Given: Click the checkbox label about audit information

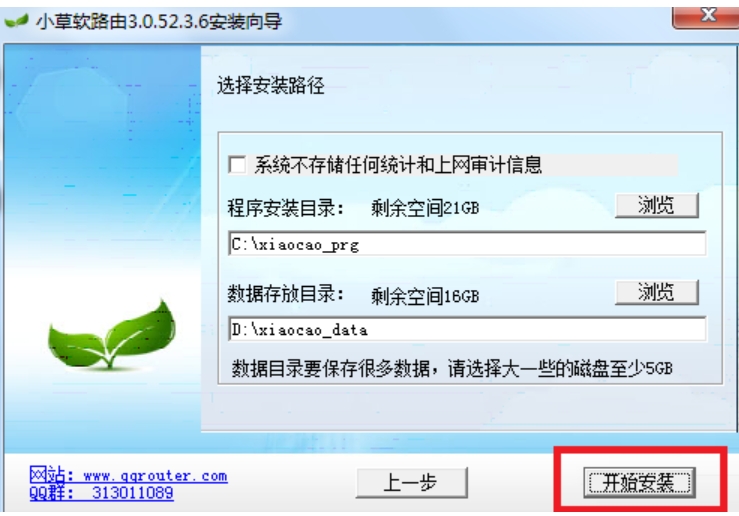Looking at the screenshot, I should [x=398, y=165].
